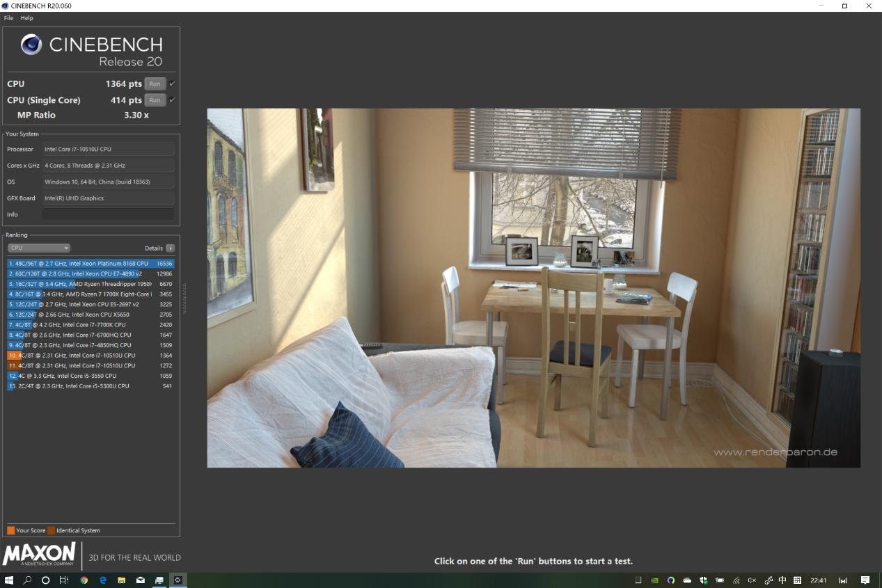Select rank 3 AMD Ryzen Threadripper row

pyautogui.click(x=90, y=284)
